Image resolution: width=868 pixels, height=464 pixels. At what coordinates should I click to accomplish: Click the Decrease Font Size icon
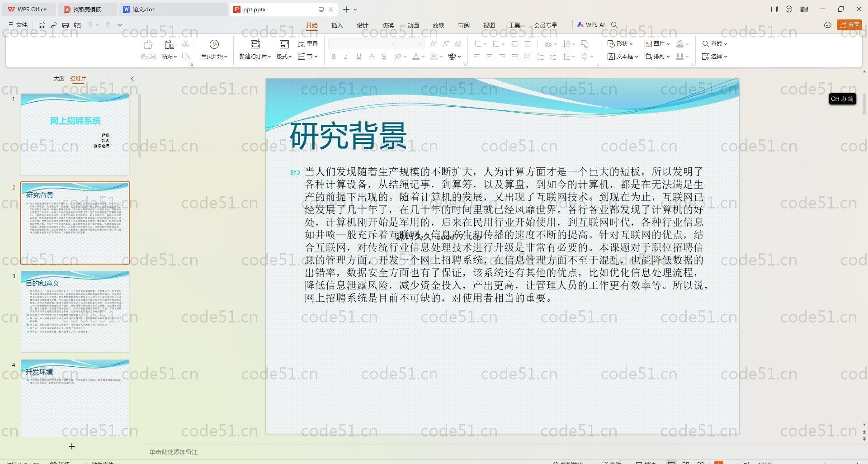coord(446,44)
